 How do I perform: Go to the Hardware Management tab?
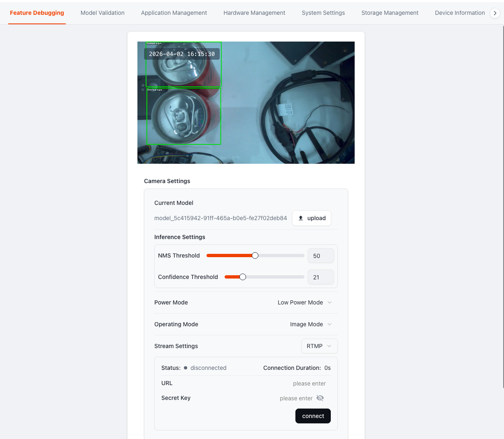(254, 13)
